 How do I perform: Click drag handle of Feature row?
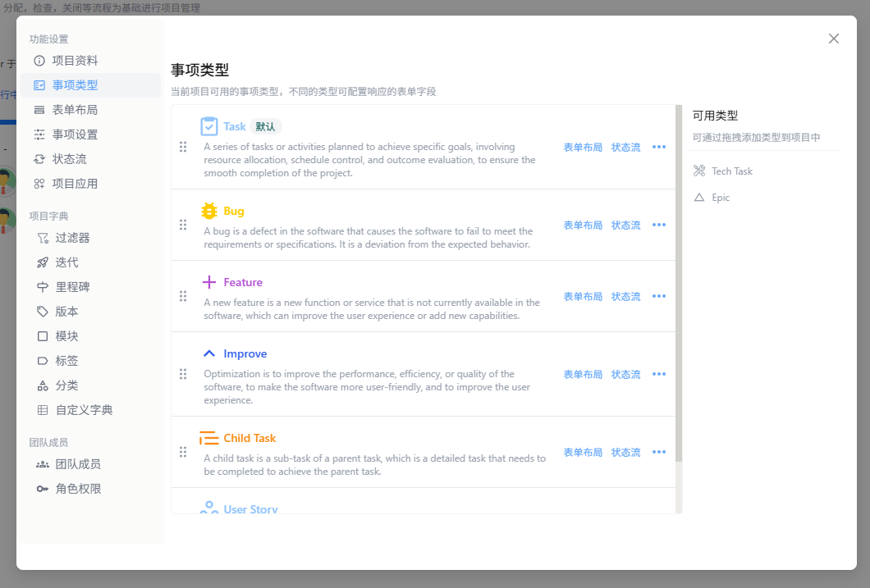coord(183,297)
